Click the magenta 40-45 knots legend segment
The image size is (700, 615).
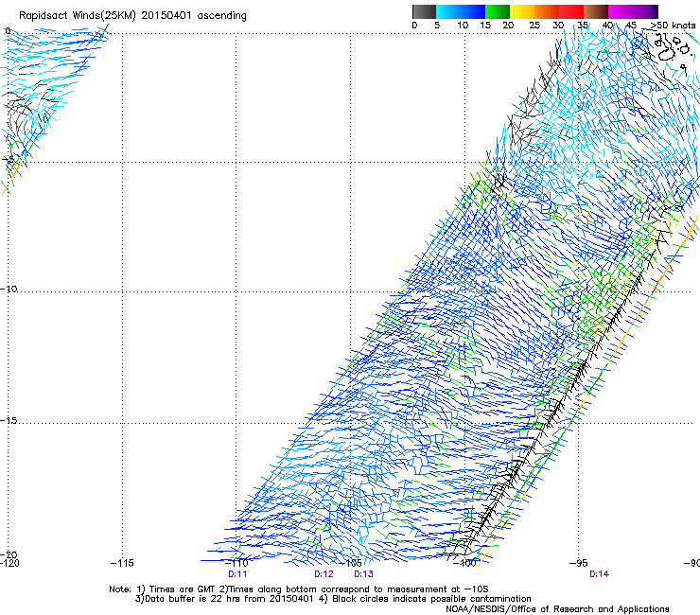coord(621,11)
